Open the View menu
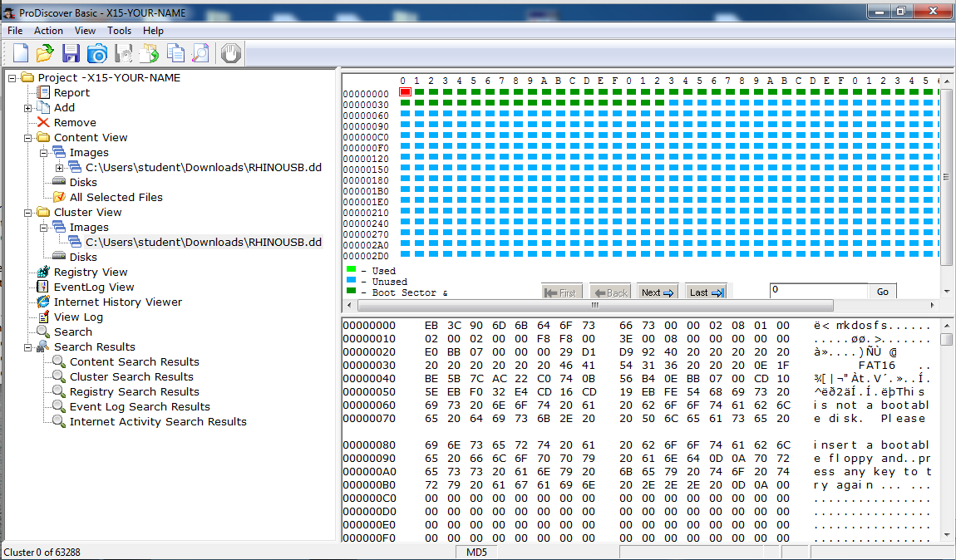This screenshot has width=956, height=560. pos(85,31)
